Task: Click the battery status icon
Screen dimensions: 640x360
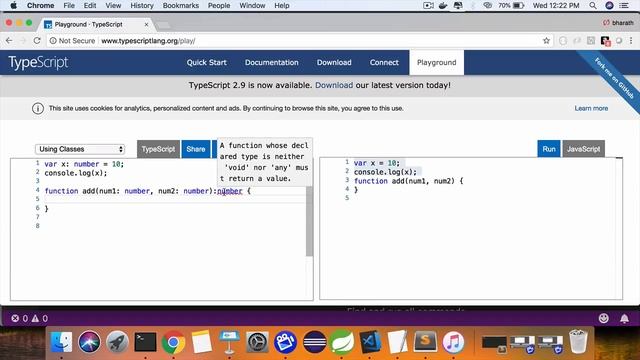Action: point(518,5)
